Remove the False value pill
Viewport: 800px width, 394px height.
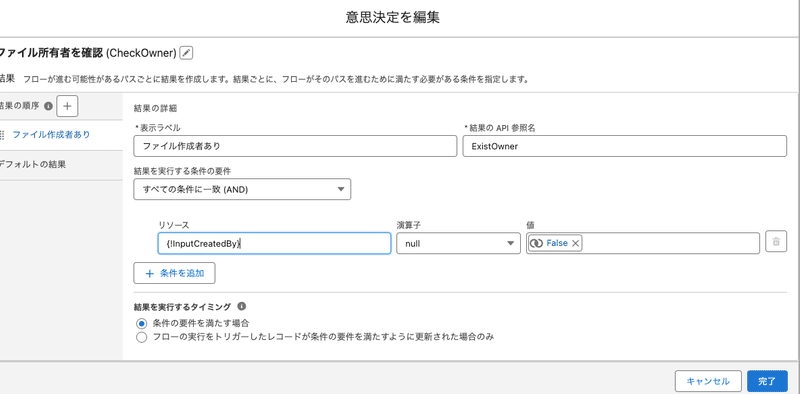point(576,243)
